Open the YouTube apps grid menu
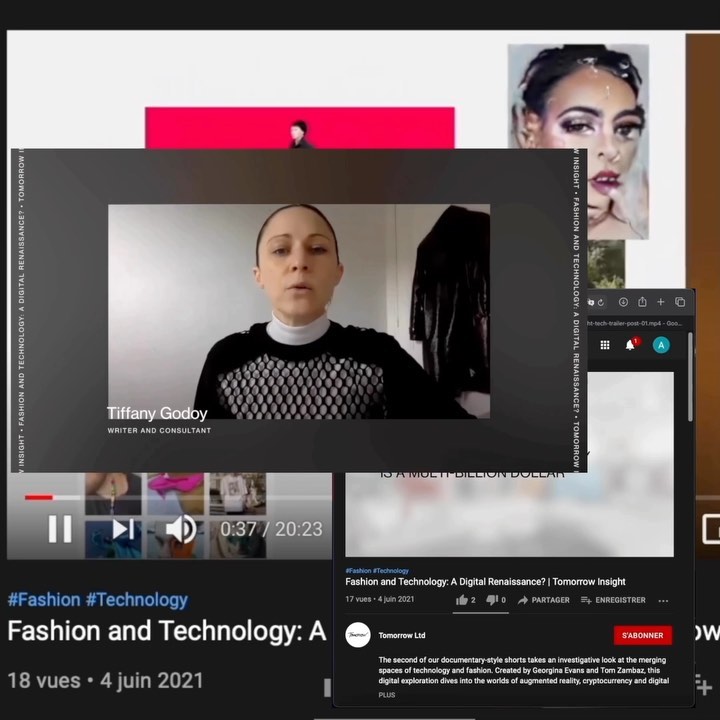This screenshot has width=720, height=720. coord(605,344)
